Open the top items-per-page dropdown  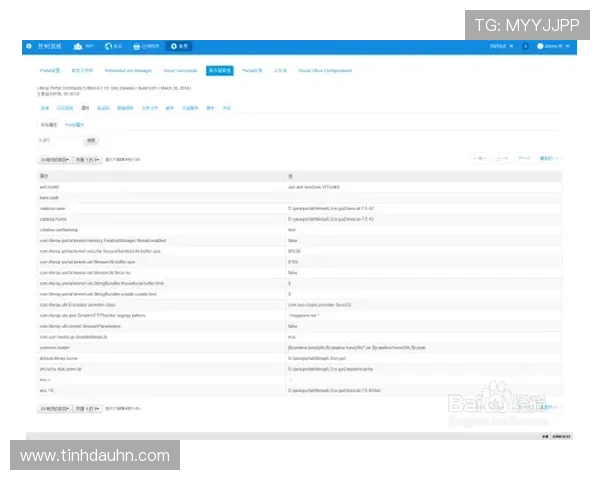coord(54,158)
